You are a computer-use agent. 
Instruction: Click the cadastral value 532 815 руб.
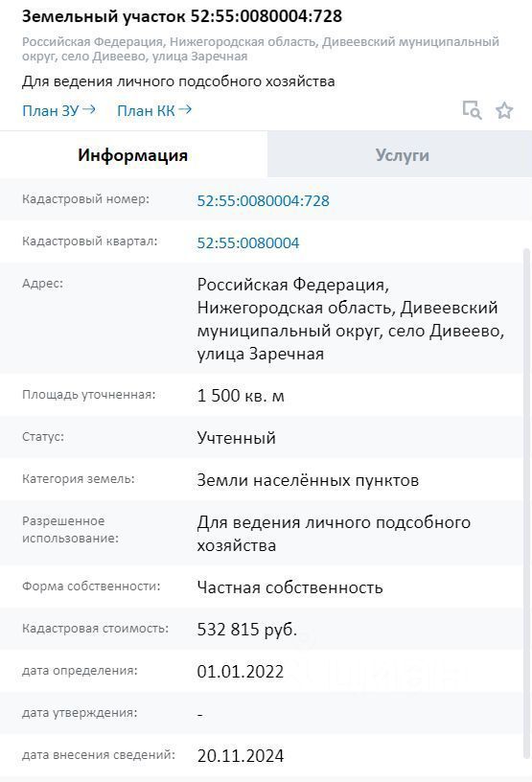click(247, 629)
